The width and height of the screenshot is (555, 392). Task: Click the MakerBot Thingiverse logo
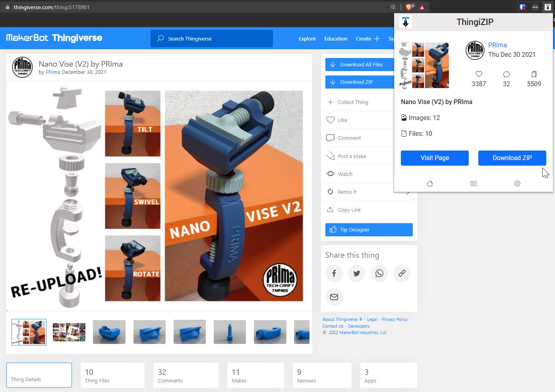pyautogui.click(x=54, y=38)
